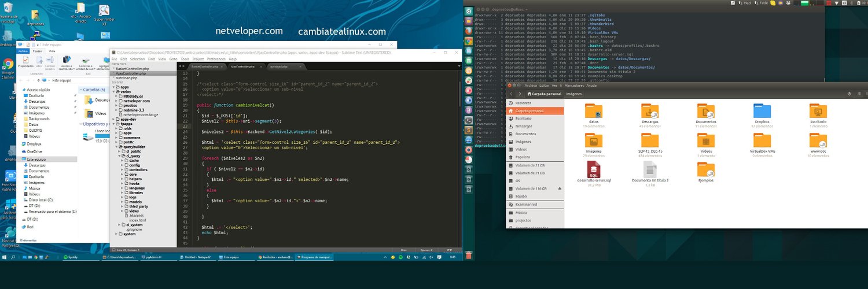Image resolution: width=868 pixels, height=289 pixels.
Task: Open depruebas desktop folder icon
Action: coord(35,16)
